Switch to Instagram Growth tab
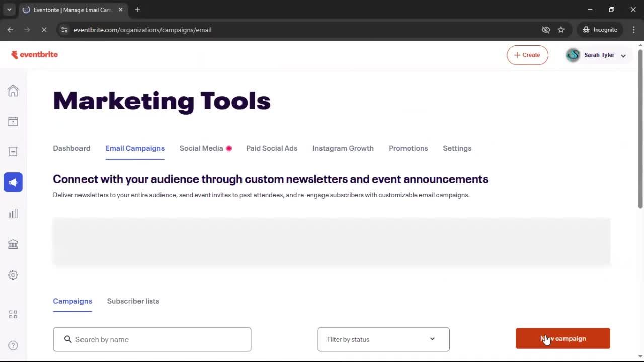Viewport: 644px width, 362px height. coord(343,148)
